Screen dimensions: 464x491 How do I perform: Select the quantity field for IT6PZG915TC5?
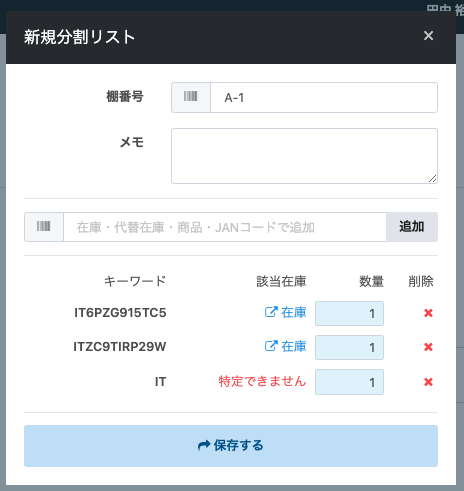pyautogui.click(x=349, y=313)
